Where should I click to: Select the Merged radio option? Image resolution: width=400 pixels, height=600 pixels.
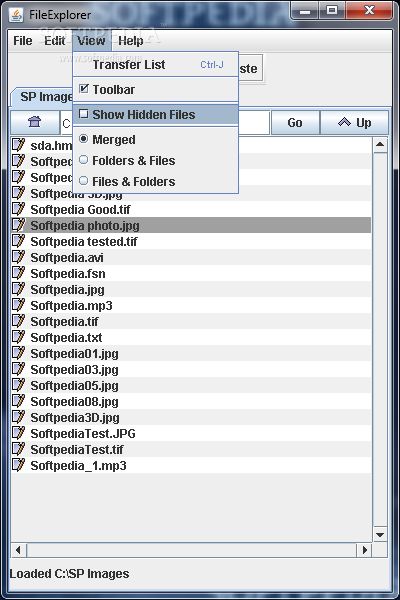pos(155,140)
